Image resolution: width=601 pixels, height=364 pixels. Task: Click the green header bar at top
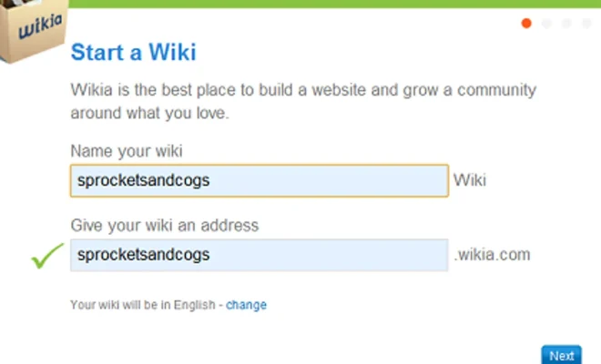coord(334,4)
